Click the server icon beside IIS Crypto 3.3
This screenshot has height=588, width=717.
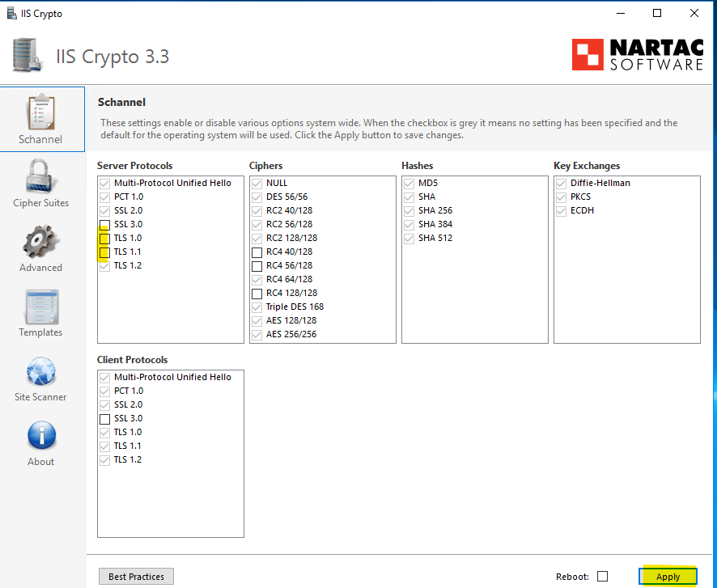point(28,55)
